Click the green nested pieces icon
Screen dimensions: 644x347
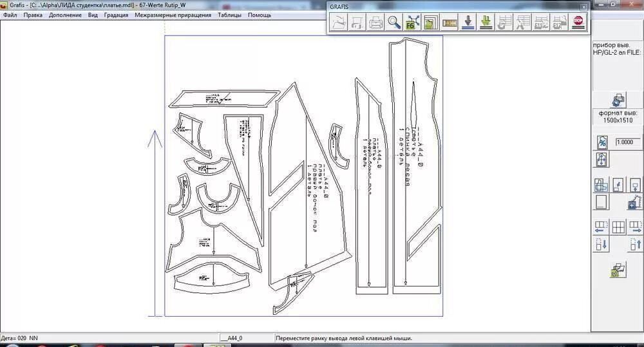[x=431, y=22]
